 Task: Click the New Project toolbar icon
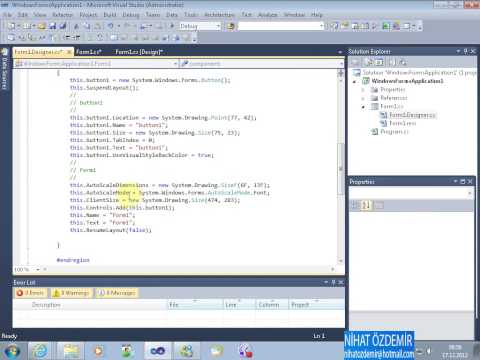[11, 26]
